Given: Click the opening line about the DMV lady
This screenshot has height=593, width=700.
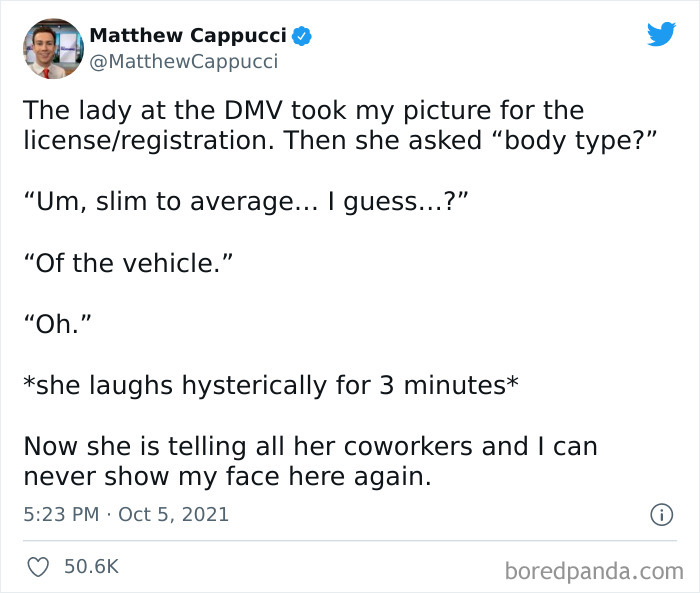Looking at the screenshot, I should click(x=304, y=110).
